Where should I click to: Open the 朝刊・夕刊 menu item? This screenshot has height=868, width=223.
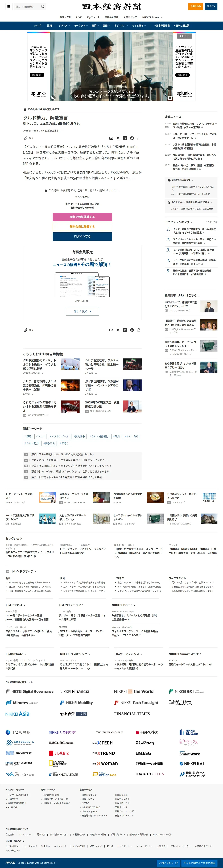pos(65,17)
